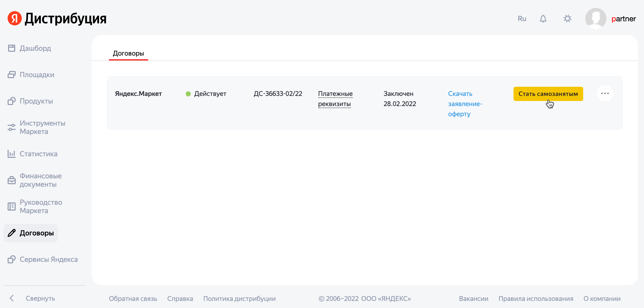644x308 pixels.
Task: Select the Договоры tab
Action: coord(128,53)
